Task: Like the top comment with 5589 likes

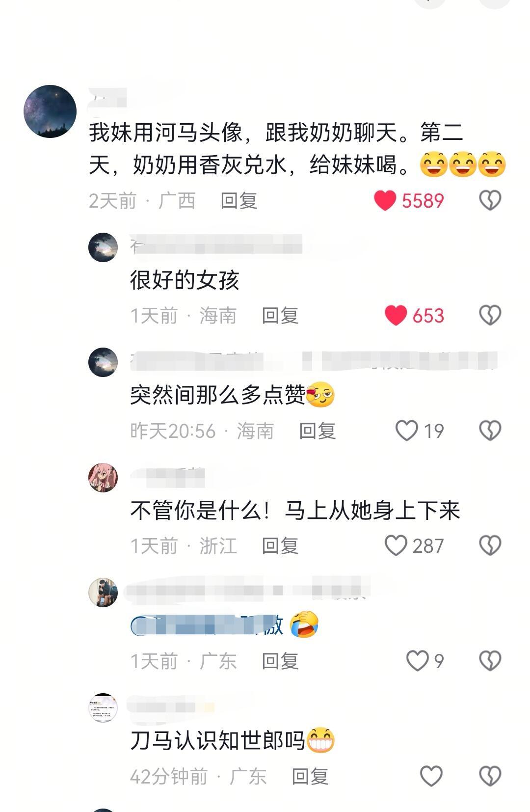Action: tap(385, 200)
